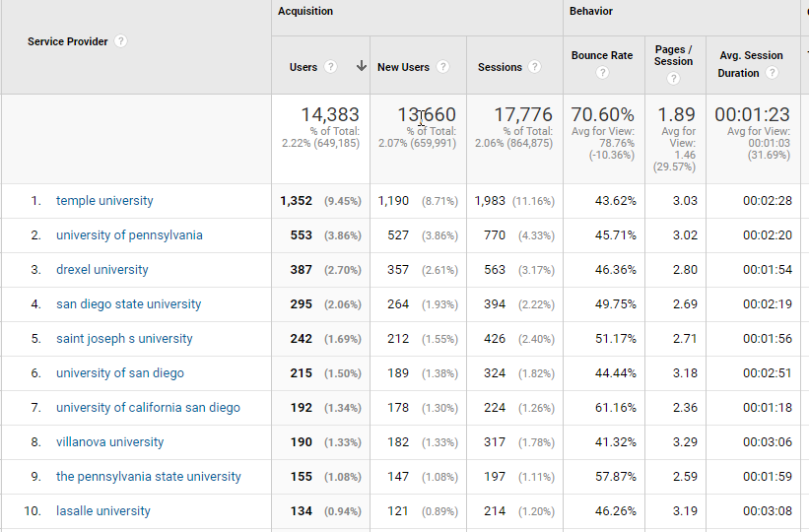Click the Avg. Session Duration help icon

point(772,74)
